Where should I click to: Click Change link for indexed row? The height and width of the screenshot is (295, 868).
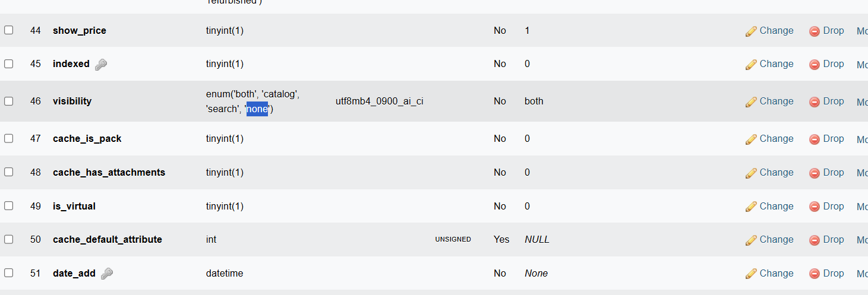tap(776, 64)
